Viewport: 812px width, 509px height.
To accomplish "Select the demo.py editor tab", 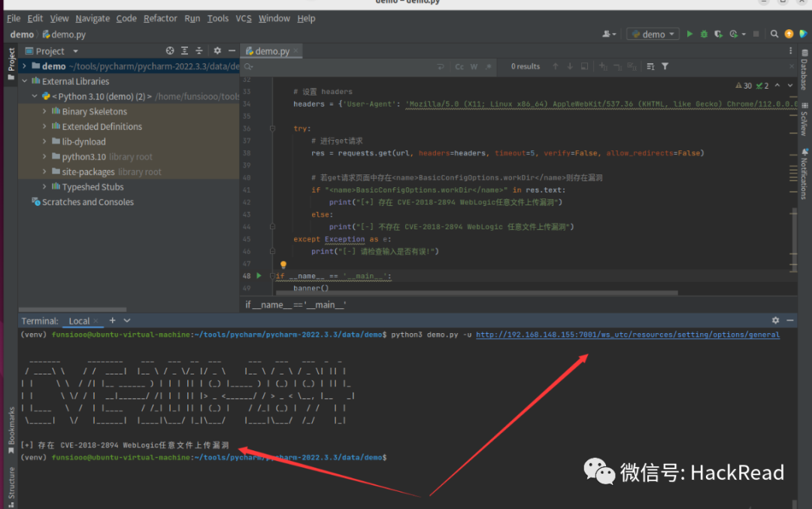I will pos(271,50).
